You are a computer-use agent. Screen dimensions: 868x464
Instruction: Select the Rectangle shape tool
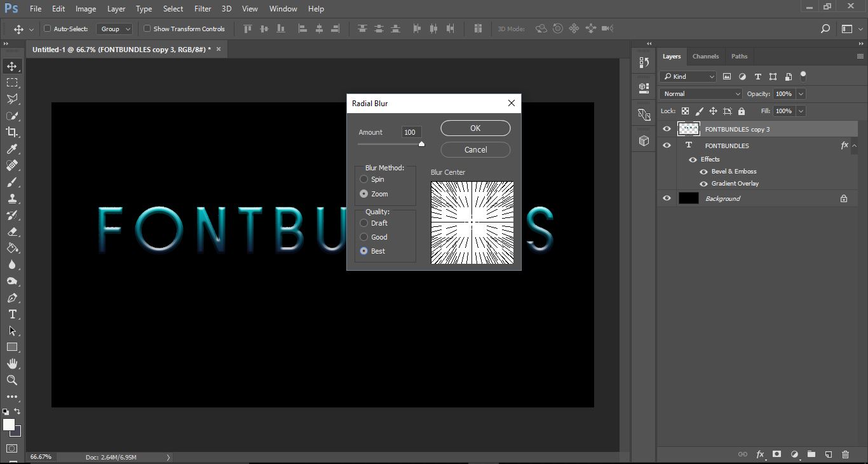(x=12, y=347)
